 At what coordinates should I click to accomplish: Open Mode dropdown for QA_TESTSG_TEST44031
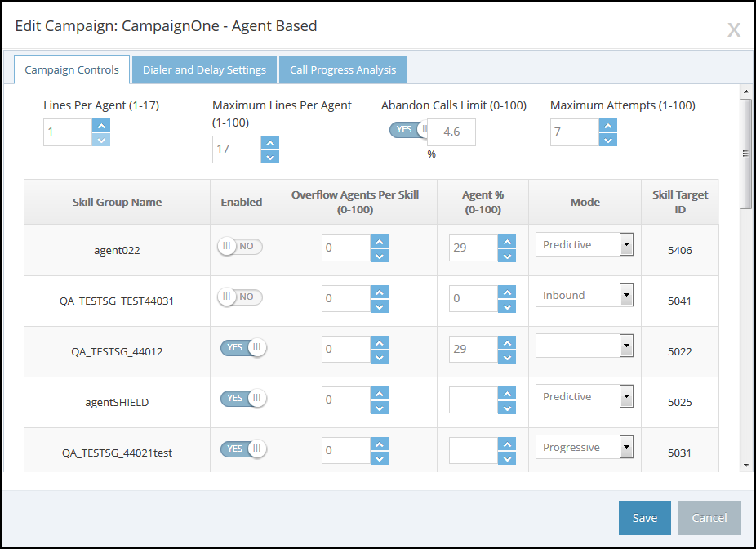pos(626,295)
